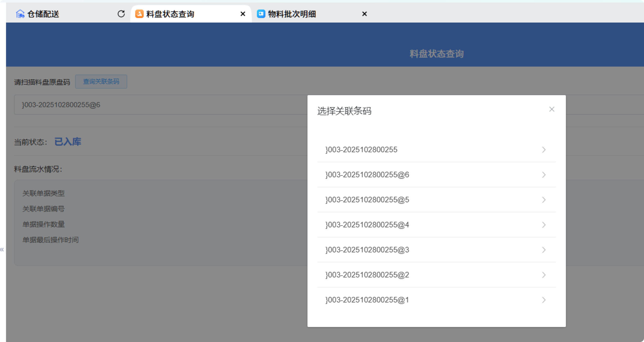Close the 物料批次明细 tab

365,14
